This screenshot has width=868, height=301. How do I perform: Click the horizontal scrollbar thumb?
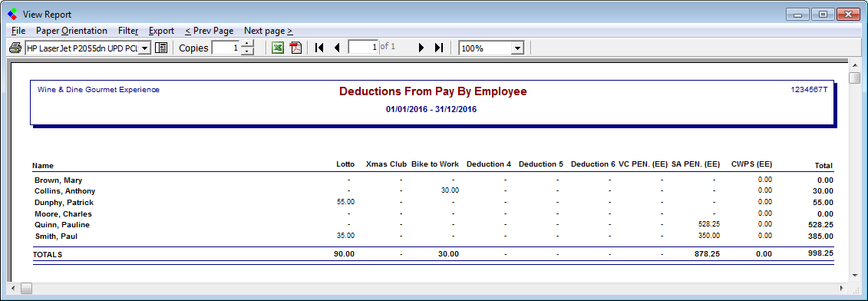pyautogui.click(x=27, y=288)
